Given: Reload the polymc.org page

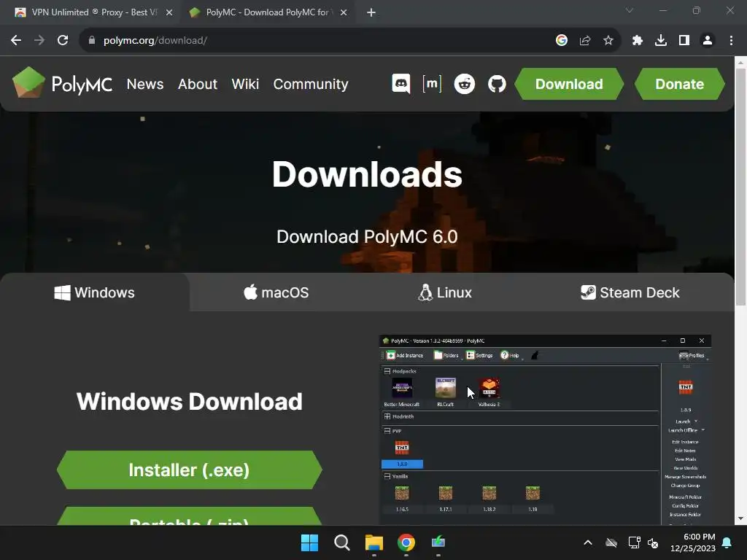Looking at the screenshot, I should point(63,41).
